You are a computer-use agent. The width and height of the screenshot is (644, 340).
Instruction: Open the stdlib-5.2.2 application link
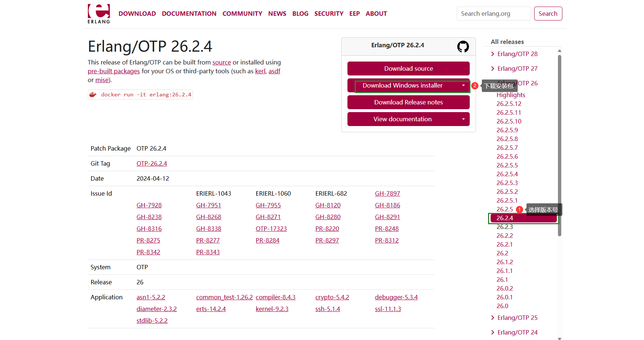(x=152, y=321)
